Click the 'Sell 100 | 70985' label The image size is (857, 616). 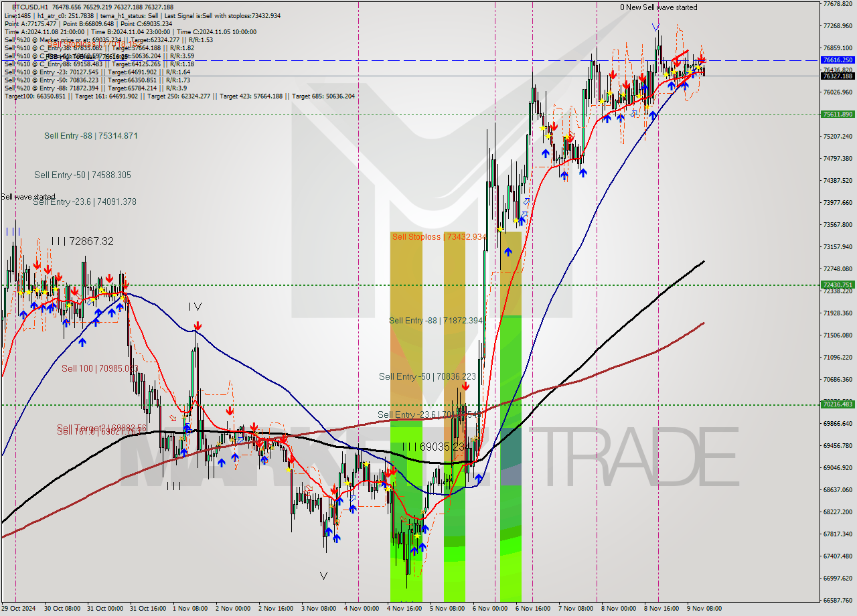100,368
